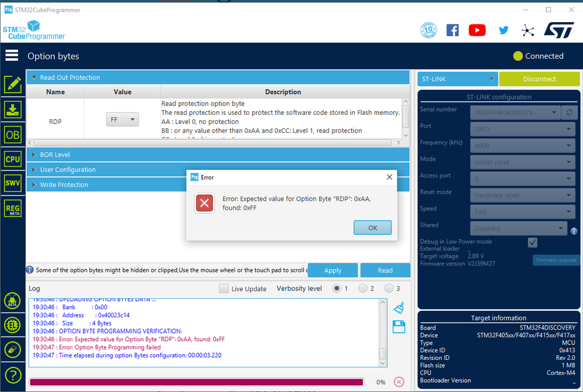Open the chip icon in the sidebar
Image resolution: width=583 pixels, height=392 pixels.
12,325
